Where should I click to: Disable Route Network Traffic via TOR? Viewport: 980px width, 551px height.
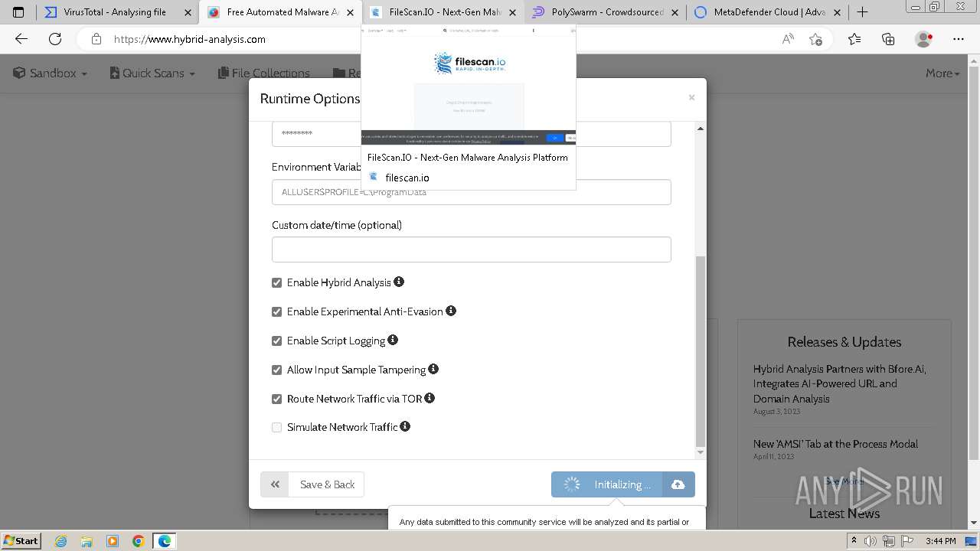pos(276,399)
